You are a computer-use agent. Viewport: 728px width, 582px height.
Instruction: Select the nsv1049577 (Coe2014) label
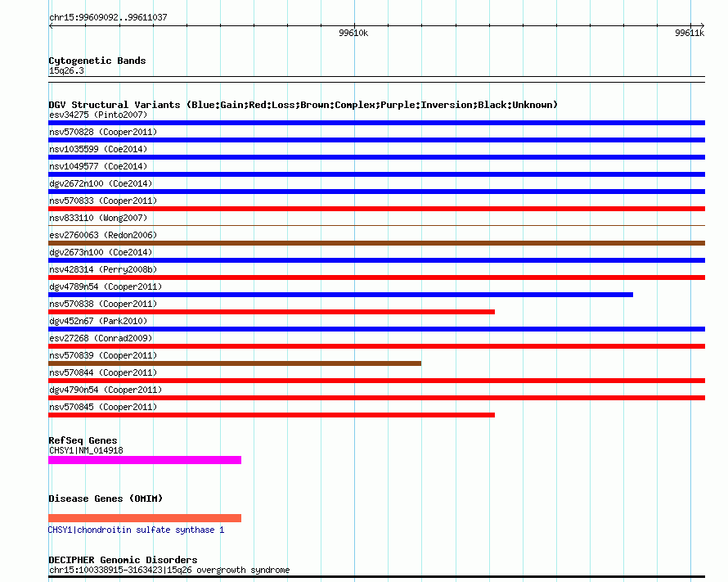pos(98,166)
